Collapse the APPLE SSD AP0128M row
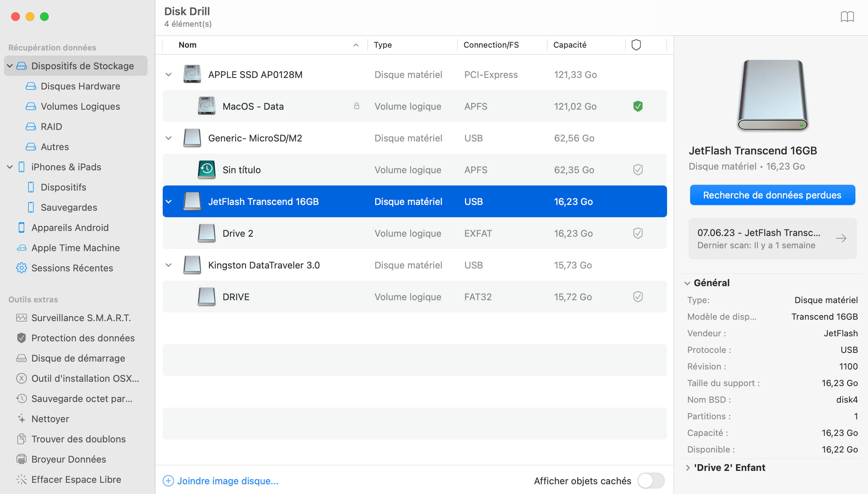The width and height of the screenshot is (868, 494). pos(168,75)
